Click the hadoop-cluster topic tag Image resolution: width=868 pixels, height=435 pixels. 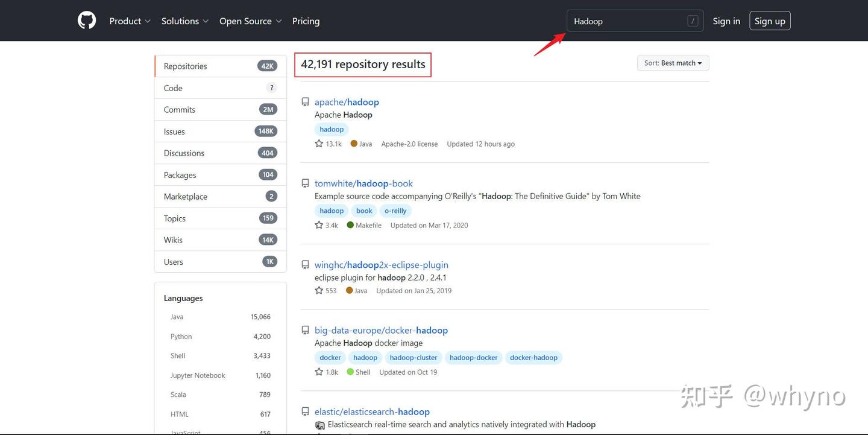click(x=414, y=358)
